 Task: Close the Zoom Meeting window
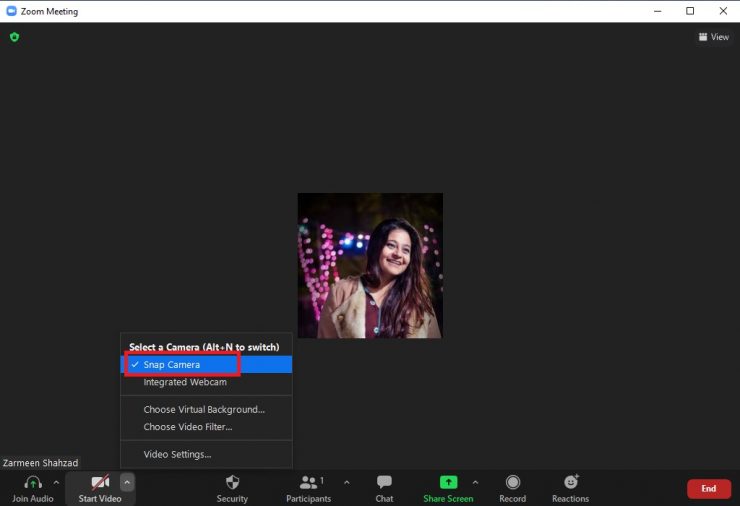pos(723,11)
